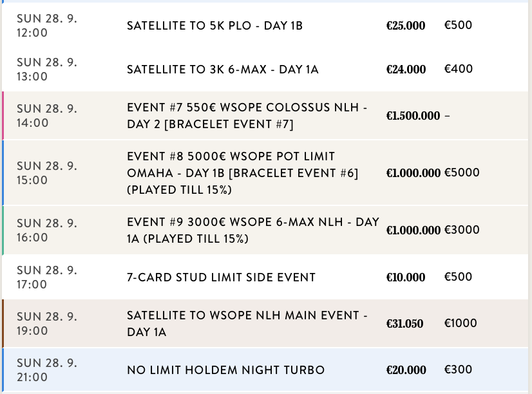Click the €24.000 guarantee amount
The height and width of the screenshot is (394, 532).
[x=406, y=70]
